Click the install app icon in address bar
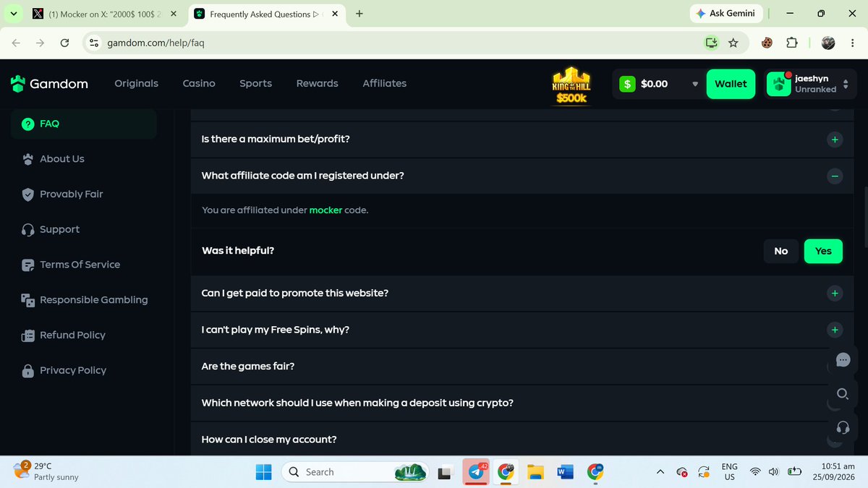 [x=712, y=43]
